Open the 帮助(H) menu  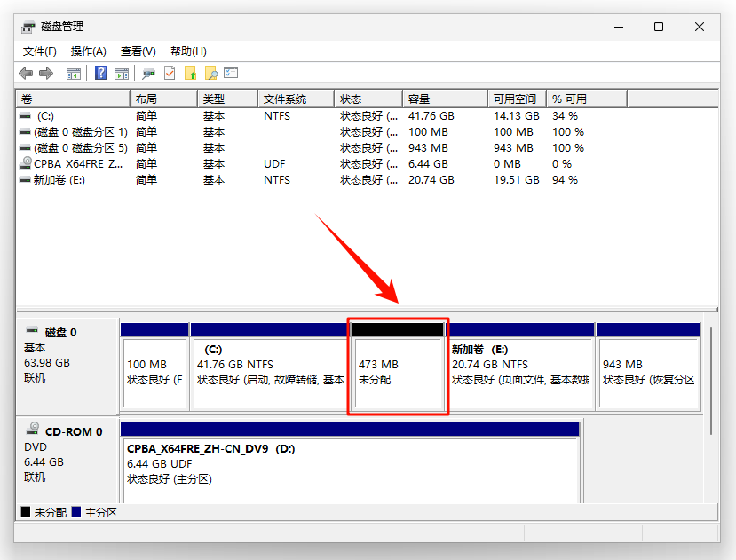pyautogui.click(x=188, y=51)
